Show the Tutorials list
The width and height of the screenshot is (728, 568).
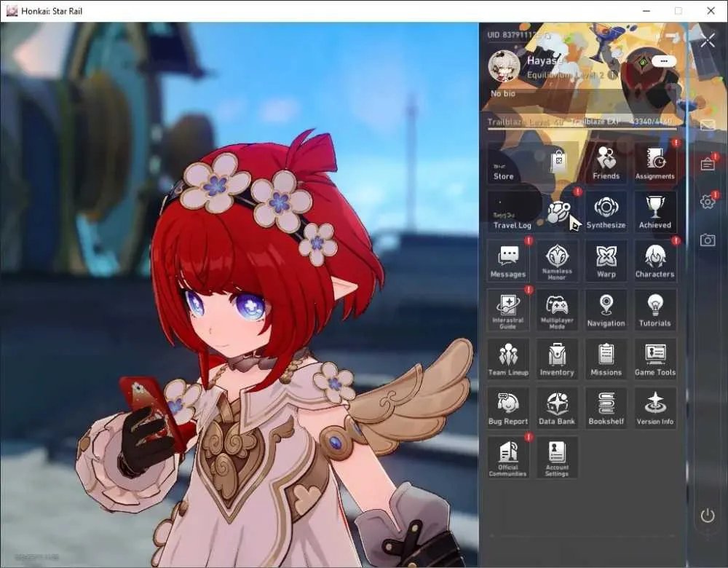(655, 310)
